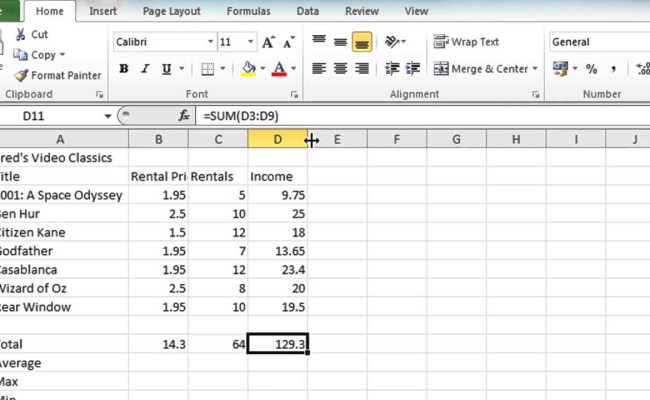
Task: Select column G header
Action: tap(456, 140)
